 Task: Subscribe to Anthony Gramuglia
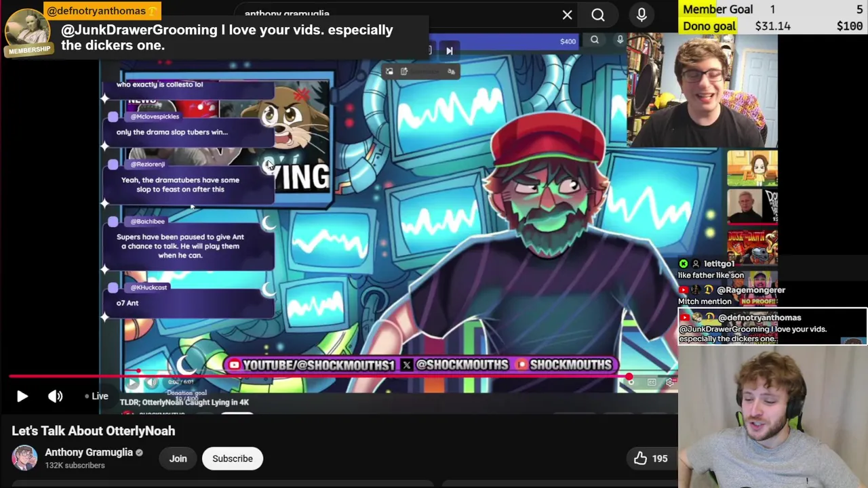tap(233, 458)
